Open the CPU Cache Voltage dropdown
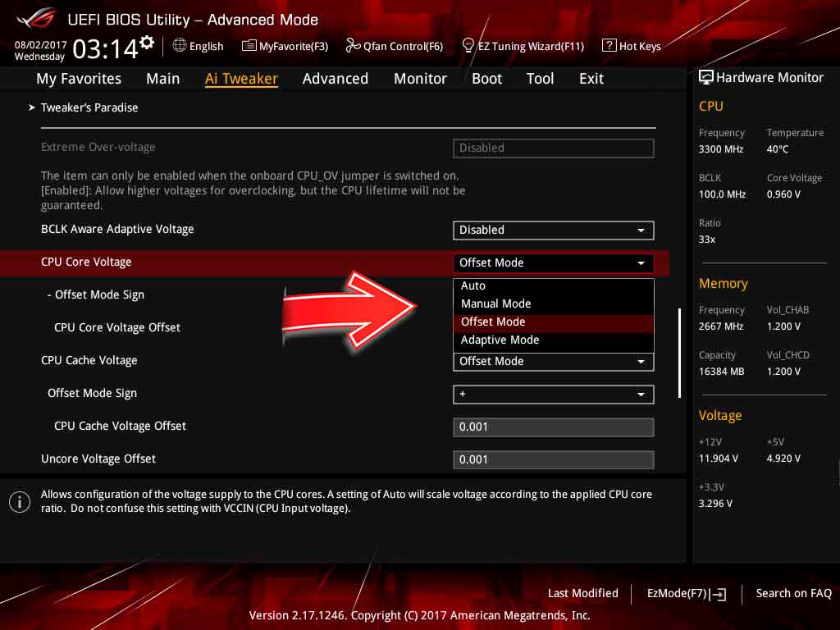The height and width of the screenshot is (630, 840). tap(554, 362)
